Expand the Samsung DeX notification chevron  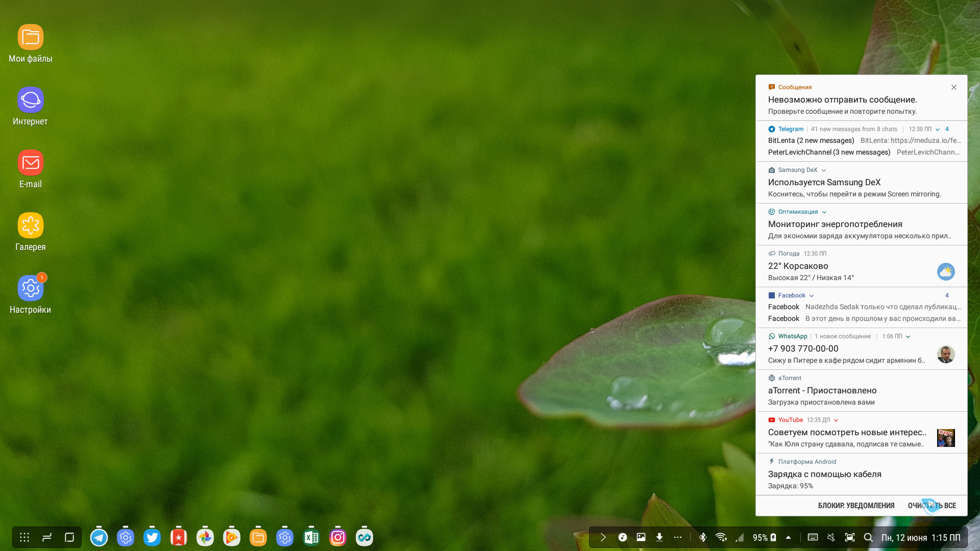point(824,170)
